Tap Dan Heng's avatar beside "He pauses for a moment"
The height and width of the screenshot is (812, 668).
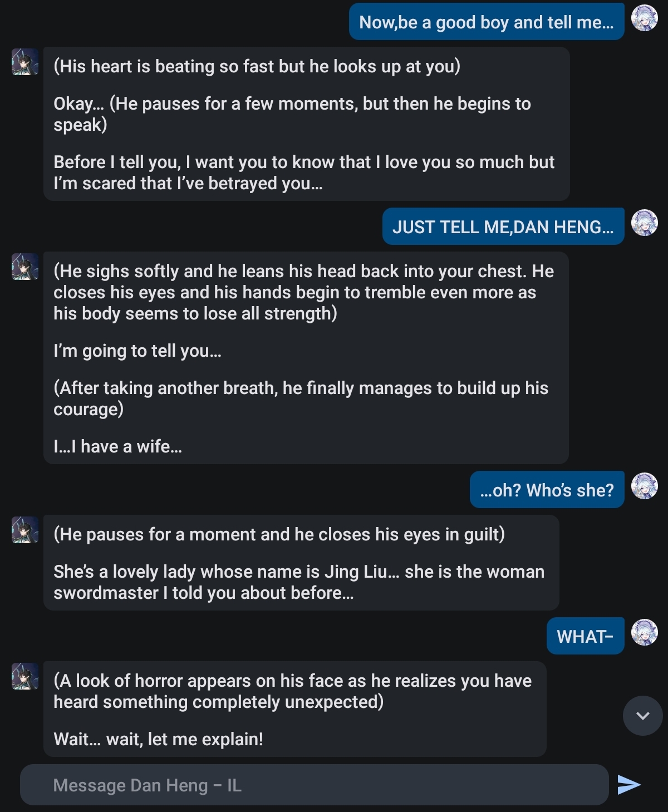pos(25,530)
